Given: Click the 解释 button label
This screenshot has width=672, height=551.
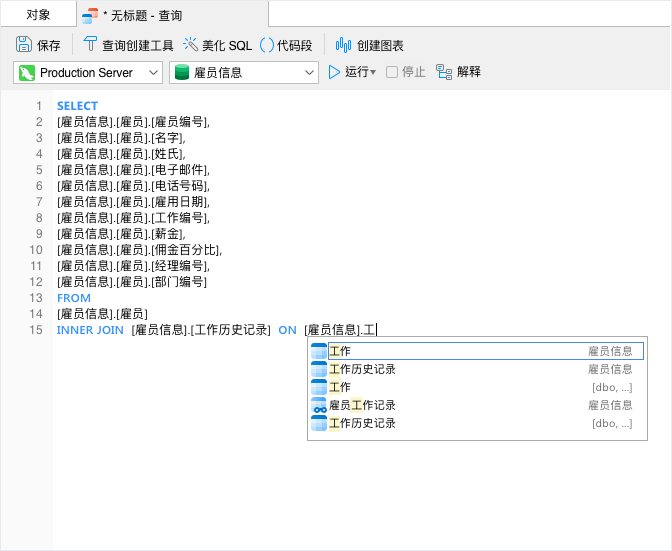Looking at the screenshot, I should point(468,72).
